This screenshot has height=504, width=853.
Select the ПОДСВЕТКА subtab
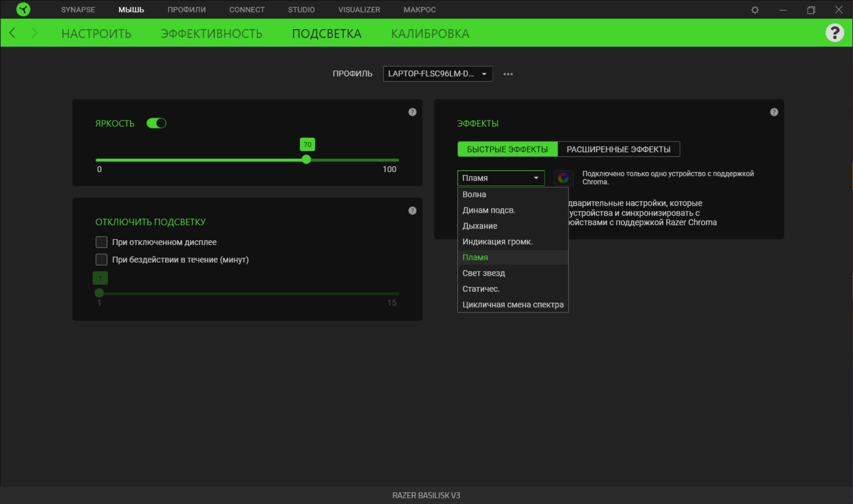click(x=327, y=34)
